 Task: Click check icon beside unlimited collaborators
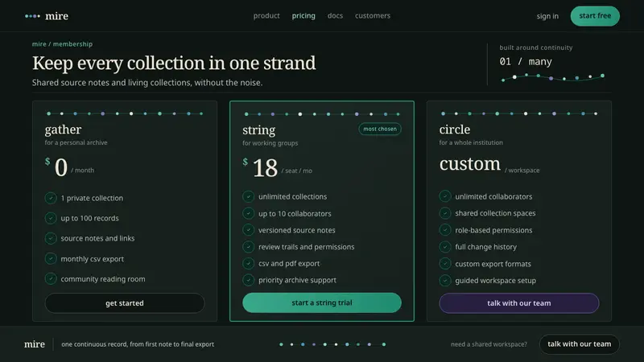pyautogui.click(x=445, y=196)
